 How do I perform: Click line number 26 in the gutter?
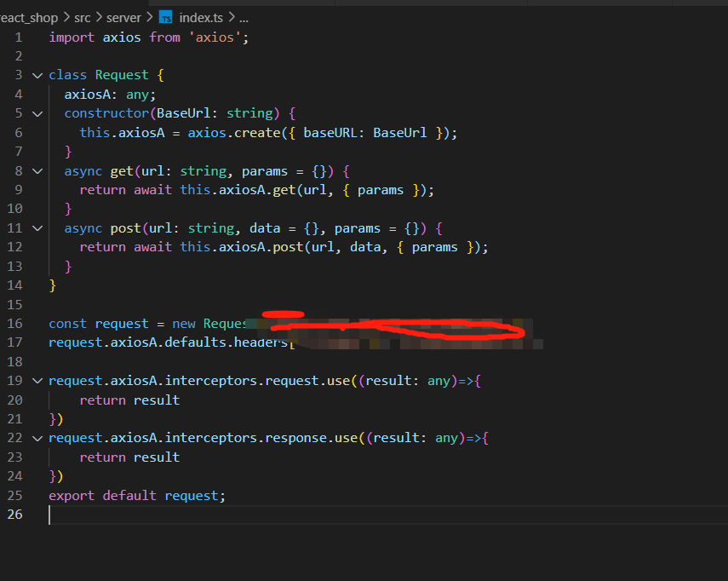14,514
